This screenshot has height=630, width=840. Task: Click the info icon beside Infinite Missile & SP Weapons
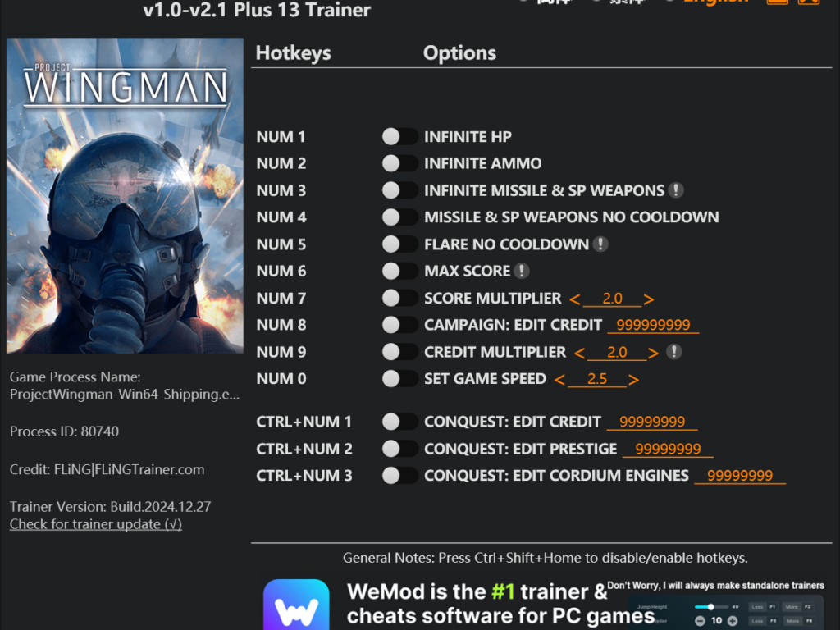click(x=676, y=190)
